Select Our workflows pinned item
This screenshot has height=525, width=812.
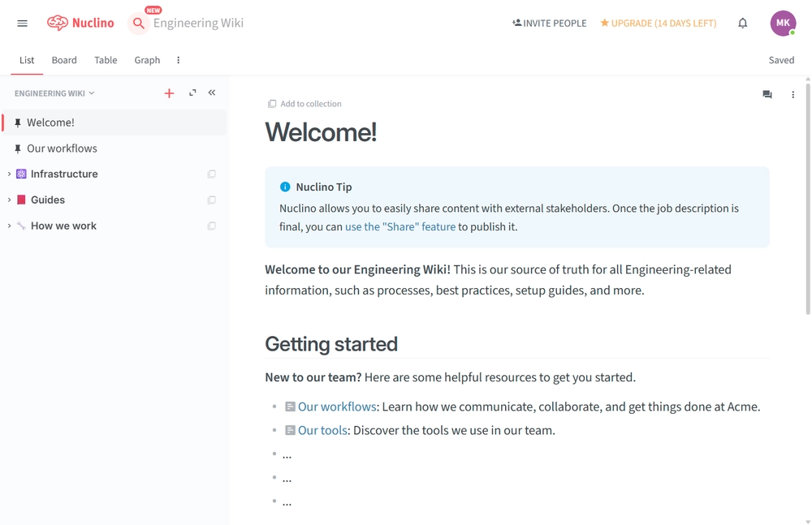pyautogui.click(x=114, y=148)
